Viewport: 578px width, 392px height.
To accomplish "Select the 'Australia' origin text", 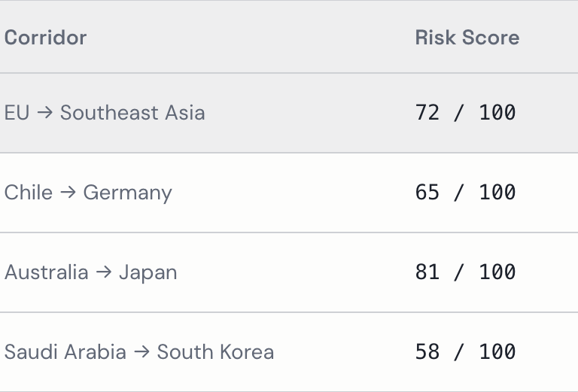I will tap(46, 272).
